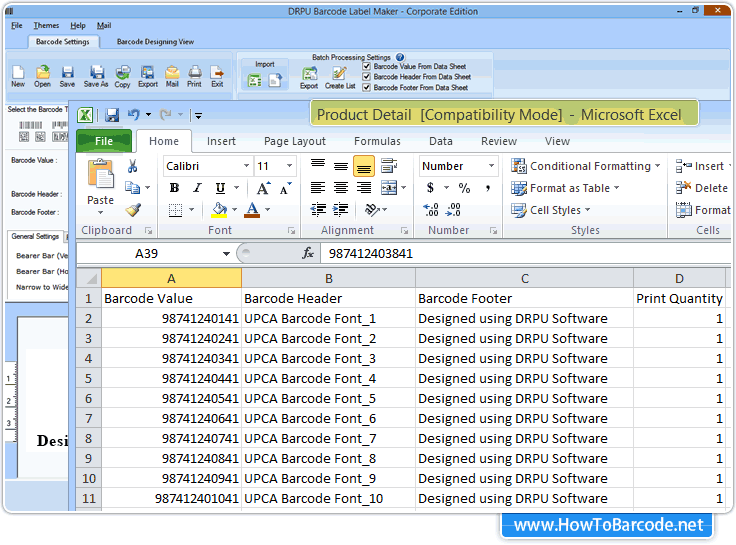Viewport: 736px width, 545px height.
Task: Click Excel Cut scissors icon
Action: (x=132, y=166)
